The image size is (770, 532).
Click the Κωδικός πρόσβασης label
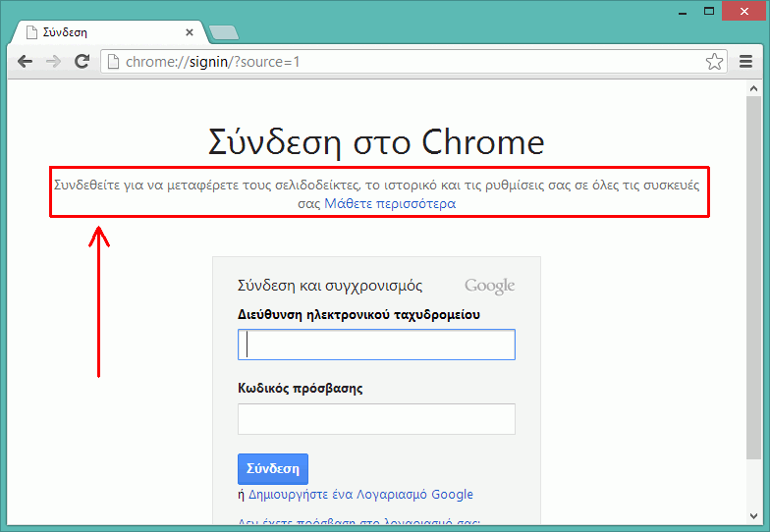[301, 389]
